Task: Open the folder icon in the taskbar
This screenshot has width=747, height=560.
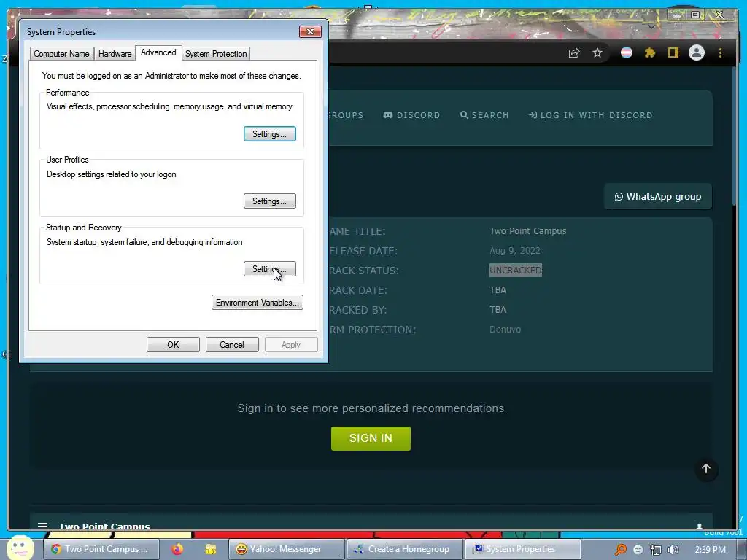Action: 210,549
